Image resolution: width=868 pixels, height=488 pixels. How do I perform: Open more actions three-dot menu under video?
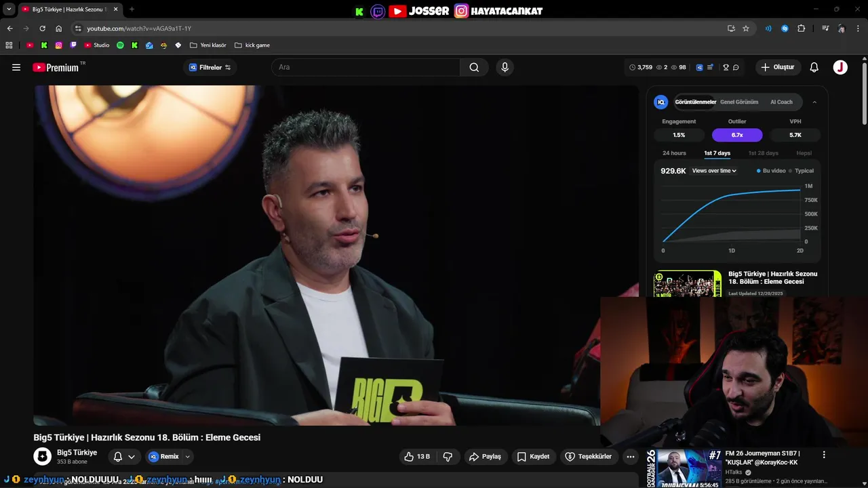(x=631, y=457)
